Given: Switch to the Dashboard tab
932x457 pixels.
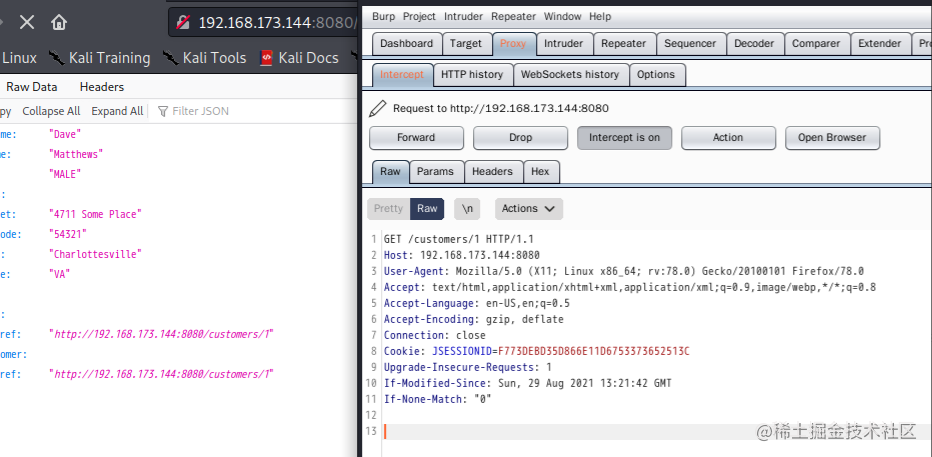Looking at the screenshot, I should coord(407,44).
